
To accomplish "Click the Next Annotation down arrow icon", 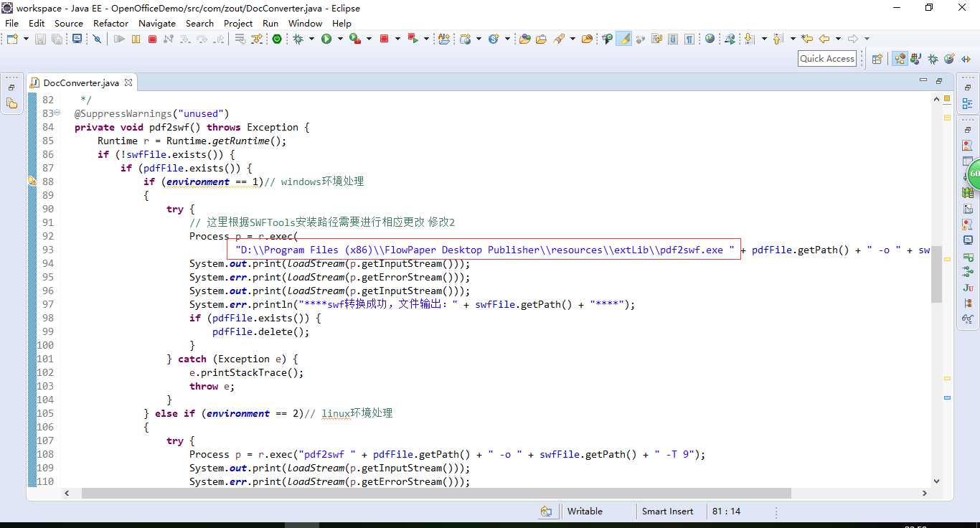I will 748,39.
